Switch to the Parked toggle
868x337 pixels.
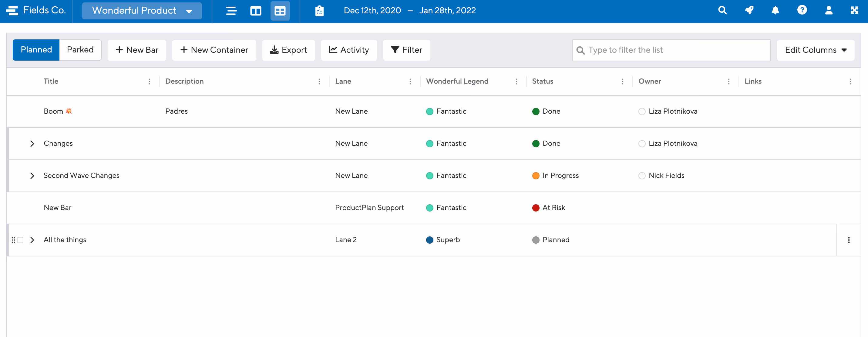(x=80, y=50)
